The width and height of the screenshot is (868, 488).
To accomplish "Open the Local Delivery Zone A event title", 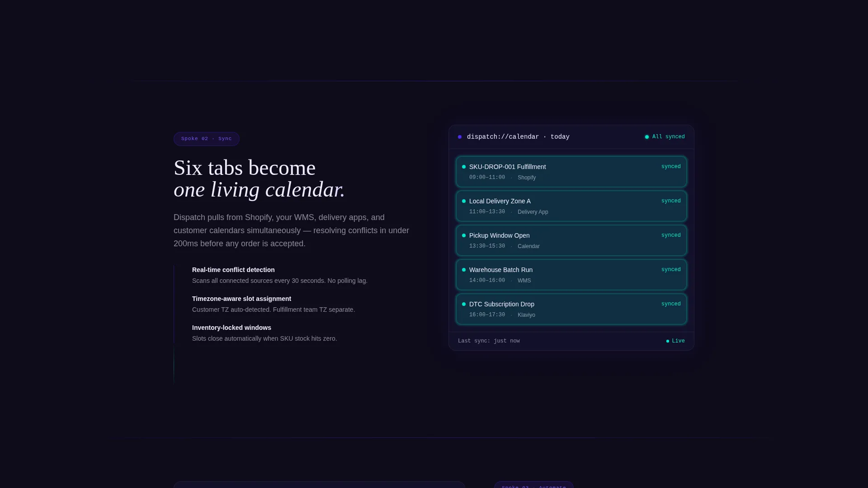I will 500,201.
